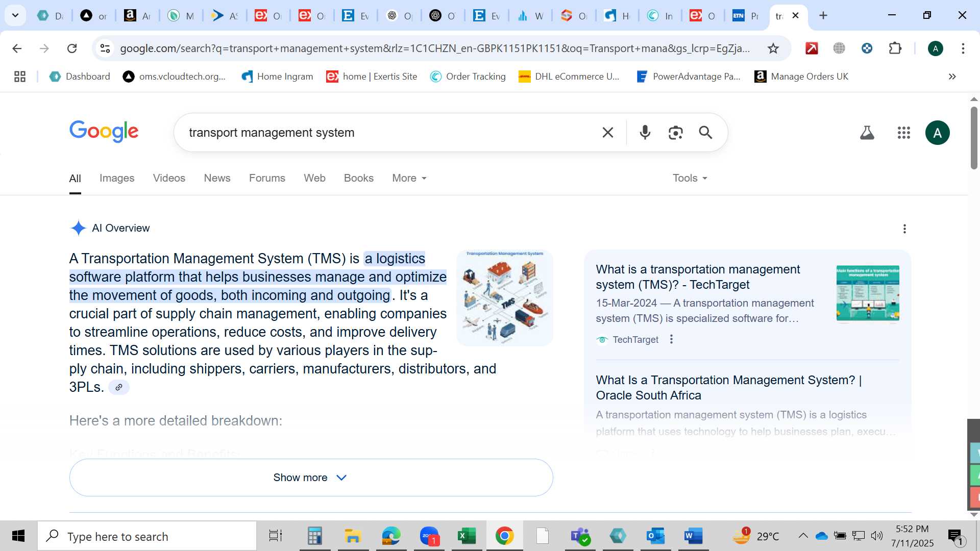Viewport: 980px width, 551px height.
Task: Open Microsoft Word from the taskbar
Action: [x=693, y=536]
